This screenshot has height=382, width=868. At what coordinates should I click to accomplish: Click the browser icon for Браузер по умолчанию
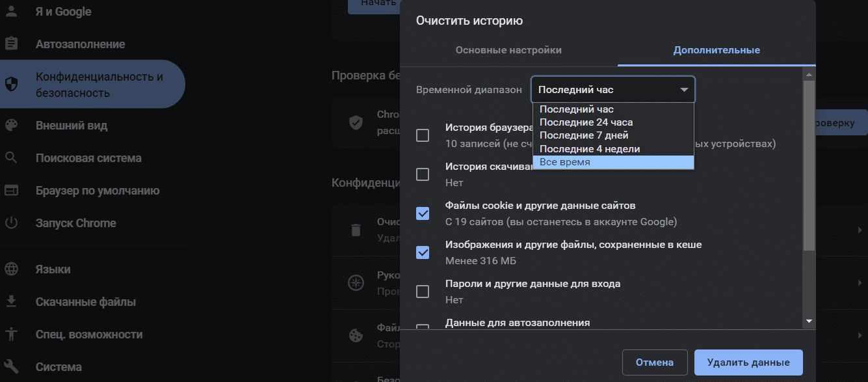coord(11,191)
